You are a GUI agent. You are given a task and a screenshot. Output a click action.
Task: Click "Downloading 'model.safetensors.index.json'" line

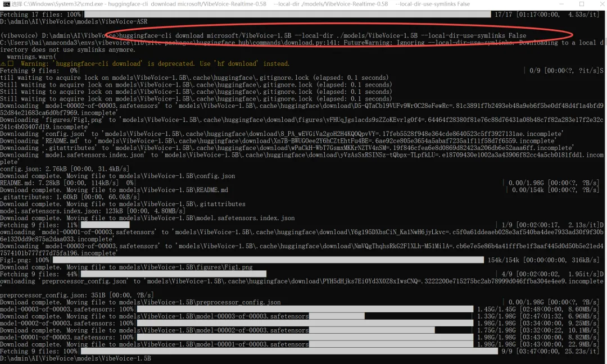click(302, 158)
